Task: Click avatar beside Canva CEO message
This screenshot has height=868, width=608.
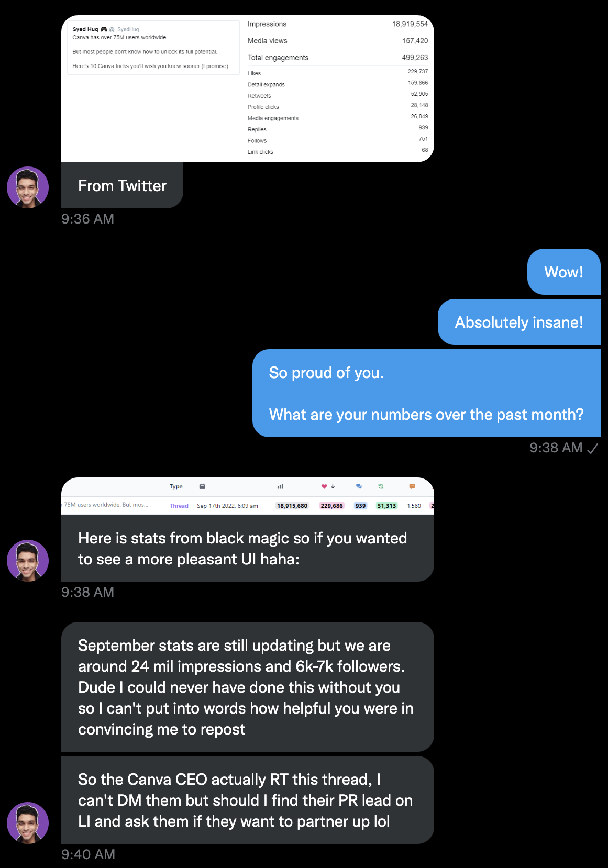Action: pos(28,822)
